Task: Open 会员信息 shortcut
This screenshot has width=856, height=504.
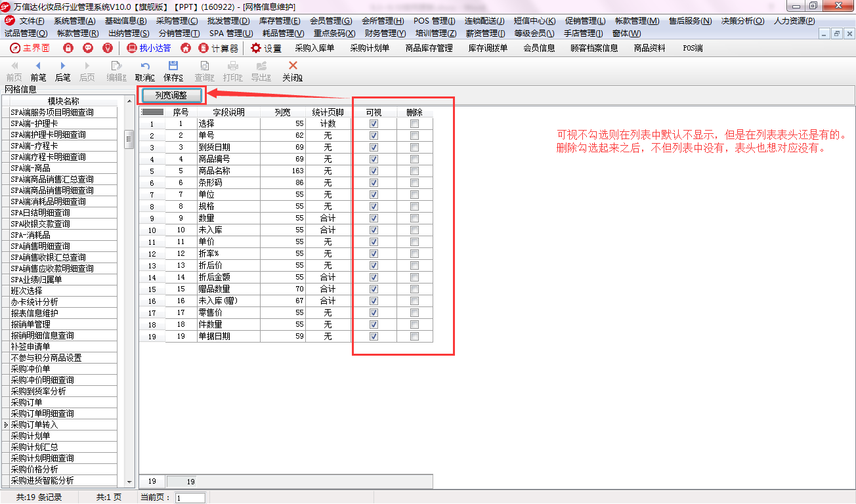Action: click(539, 48)
